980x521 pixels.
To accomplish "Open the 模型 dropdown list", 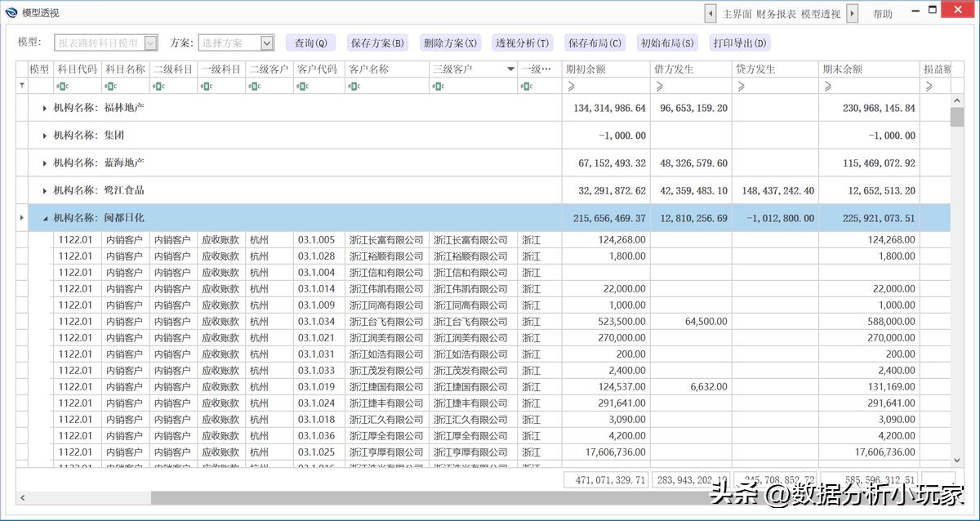I will 150,43.
